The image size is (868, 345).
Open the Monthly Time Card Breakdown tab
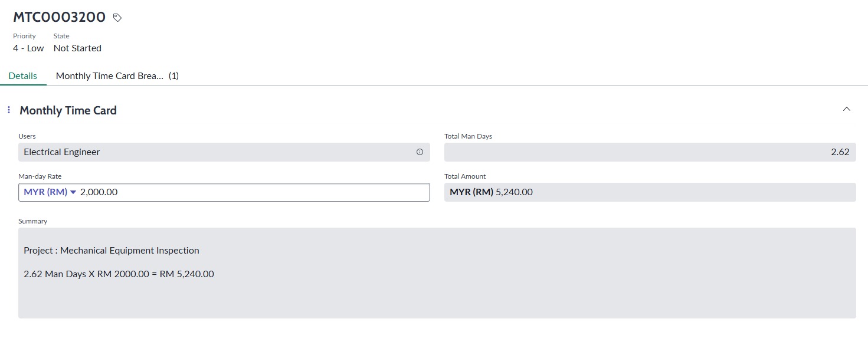point(117,76)
